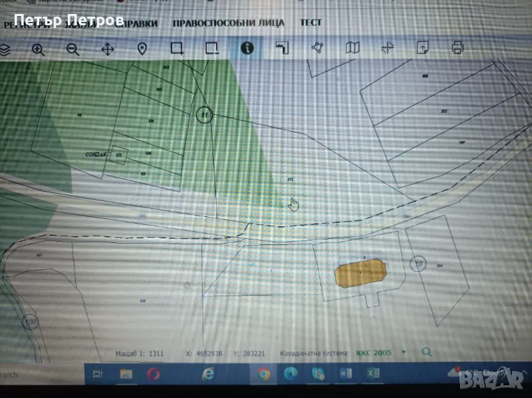Open Excel from the Windows taskbar
This screenshot has height=398, width=532.
pos(371,374)
